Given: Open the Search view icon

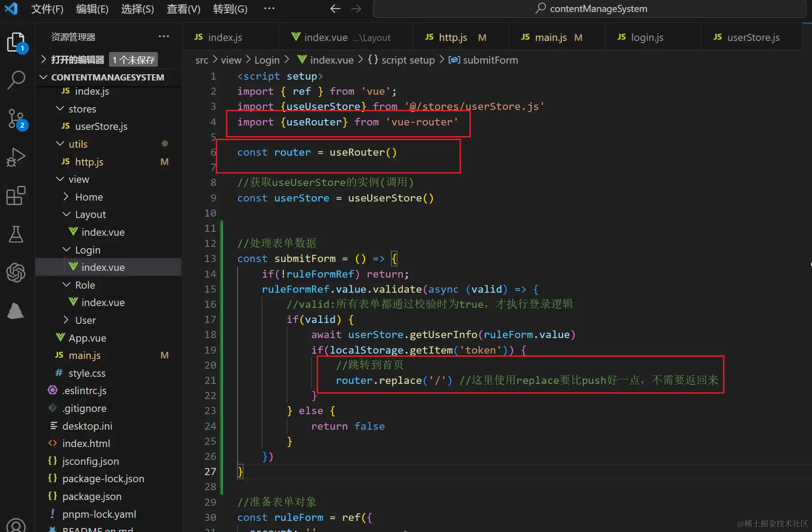Looking at the screenshot, I should tap(16, 81).
